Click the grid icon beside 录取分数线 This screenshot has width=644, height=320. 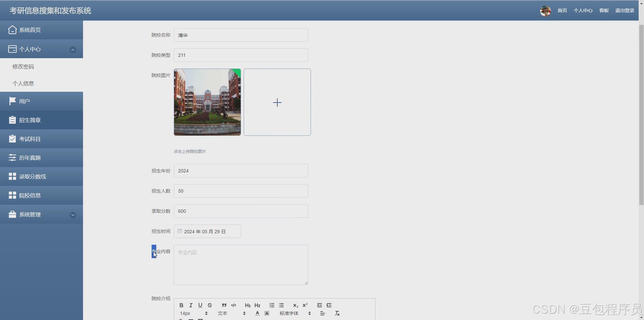[x=12, y=176]
